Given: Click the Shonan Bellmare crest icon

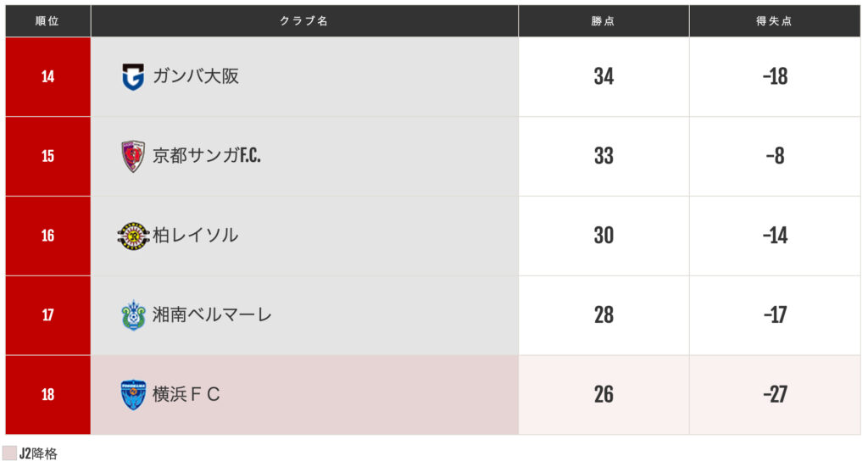Looking at the screenshot, I should (133, 315).
